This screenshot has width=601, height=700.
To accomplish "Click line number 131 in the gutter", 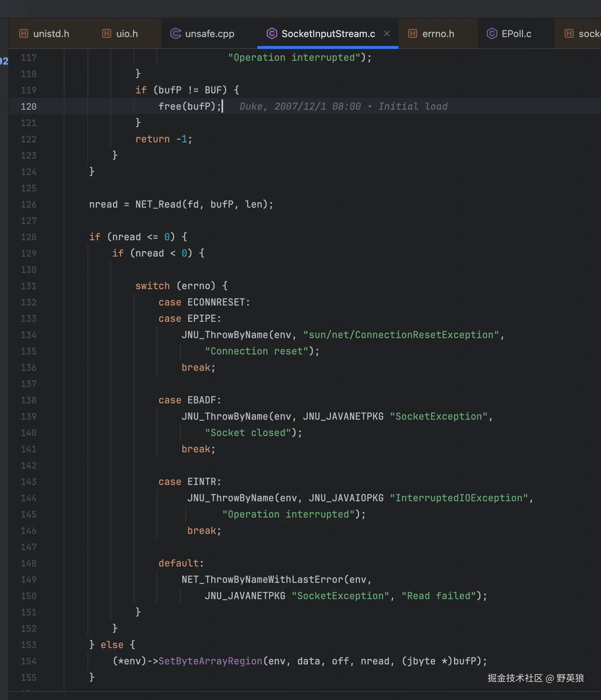I will pos(29,286).
